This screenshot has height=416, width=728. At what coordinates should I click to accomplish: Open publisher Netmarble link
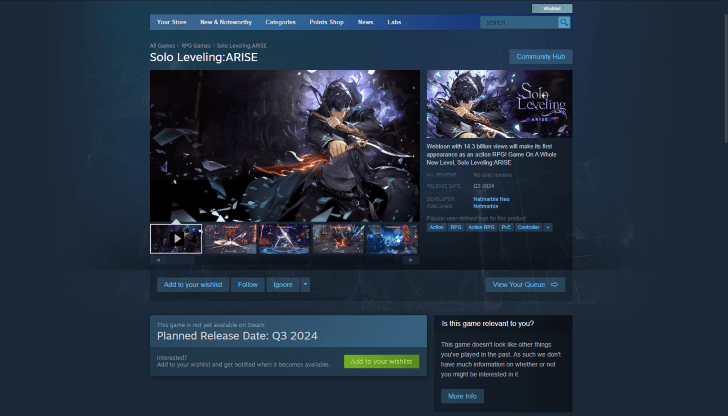click(x=486, y=206)
